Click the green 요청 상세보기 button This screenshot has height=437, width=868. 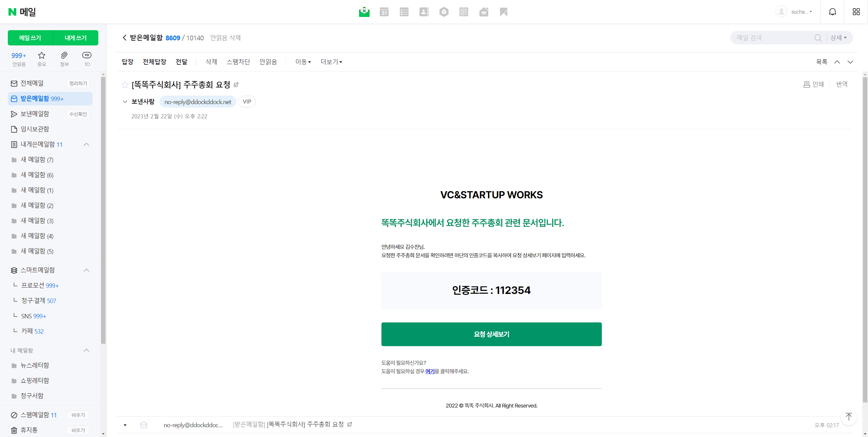pos(491,334)
